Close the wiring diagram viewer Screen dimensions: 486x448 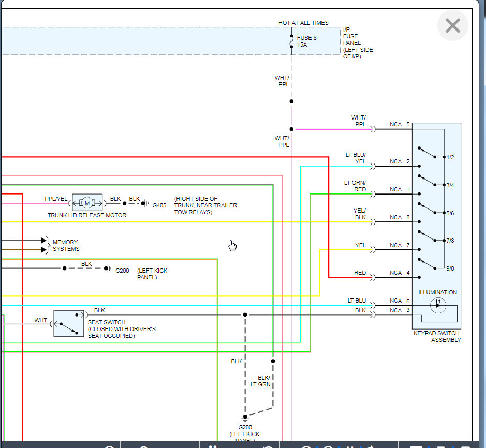point(452,25)
